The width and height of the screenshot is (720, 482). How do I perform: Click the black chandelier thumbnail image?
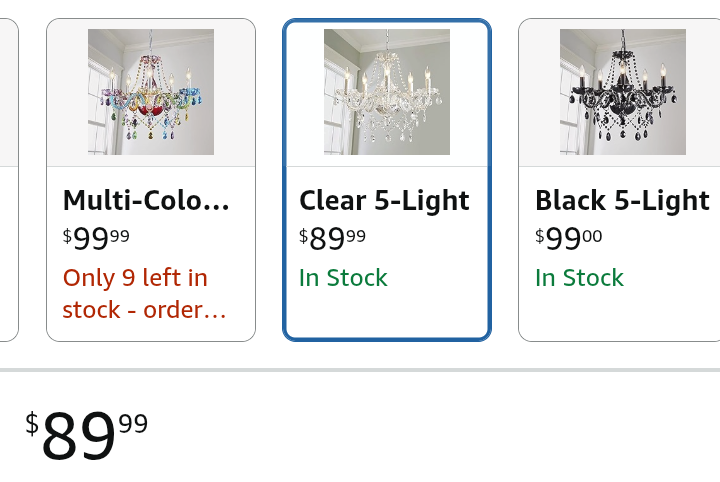click(x=623, y=92)
